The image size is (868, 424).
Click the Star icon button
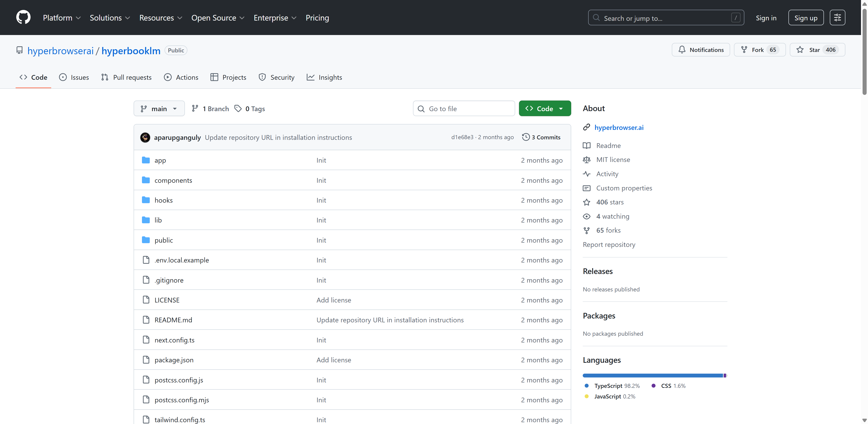[x=800, y=50]
